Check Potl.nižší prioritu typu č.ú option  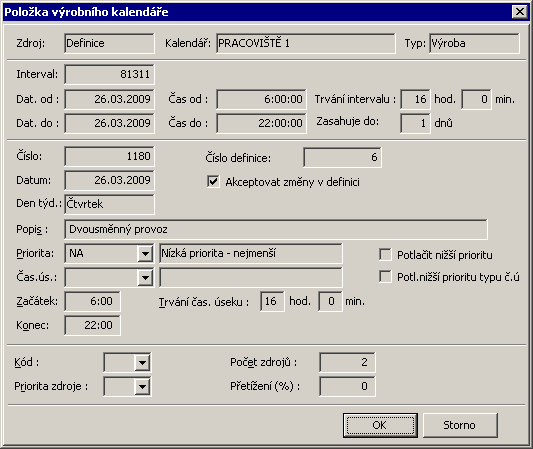point(385,277)
